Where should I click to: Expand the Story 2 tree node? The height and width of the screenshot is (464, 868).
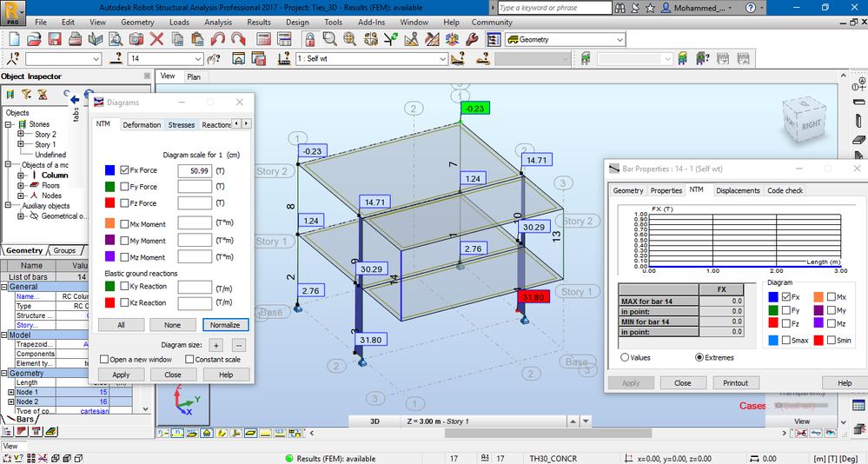pyautogui.click(x=21, y=134)
